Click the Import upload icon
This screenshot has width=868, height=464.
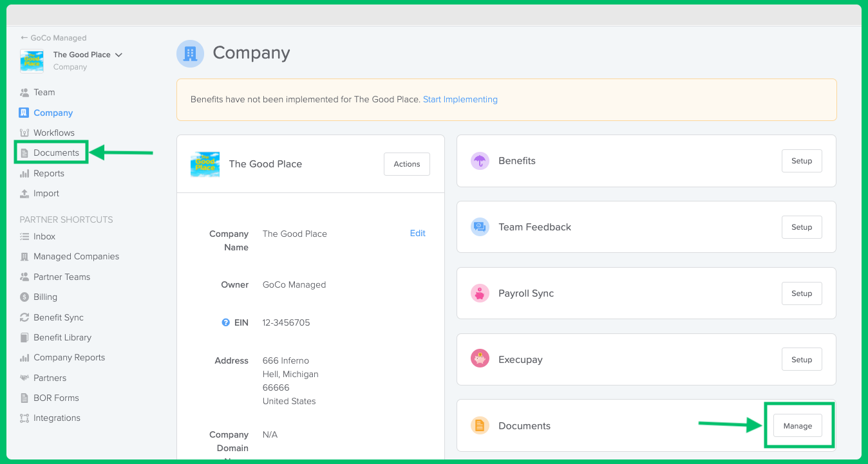coord(23,193)
